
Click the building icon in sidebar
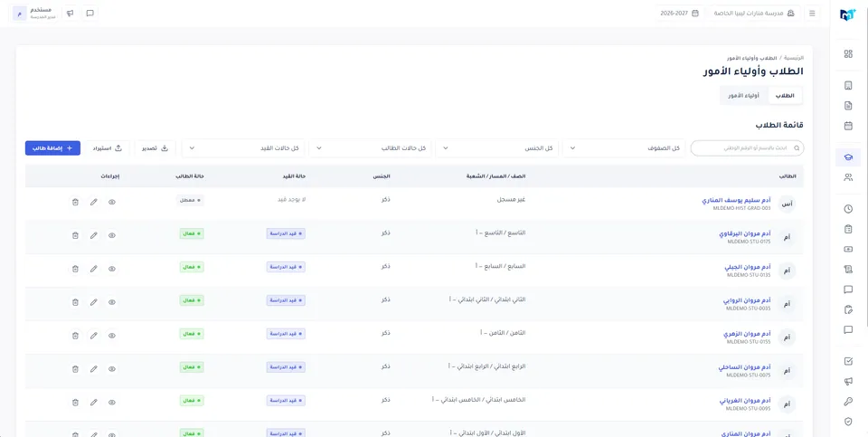coord(848,85)
